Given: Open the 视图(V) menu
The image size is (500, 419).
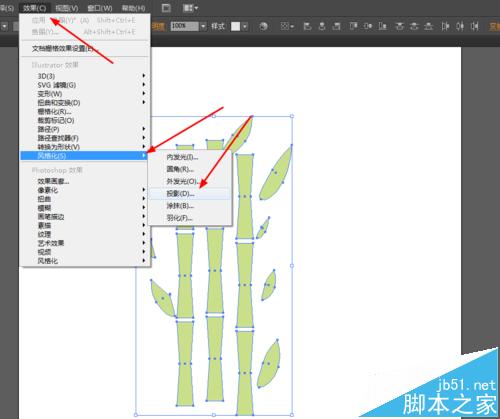Looking at the screenshot, I should coord(67,8).
